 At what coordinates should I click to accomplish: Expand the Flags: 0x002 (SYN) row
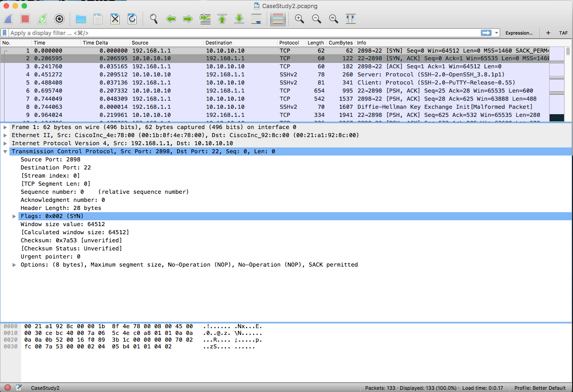[14, 216]
